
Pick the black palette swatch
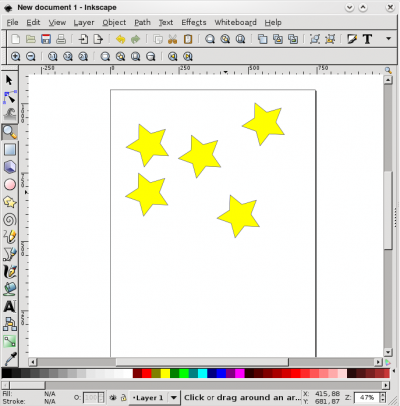click(6, 373)
